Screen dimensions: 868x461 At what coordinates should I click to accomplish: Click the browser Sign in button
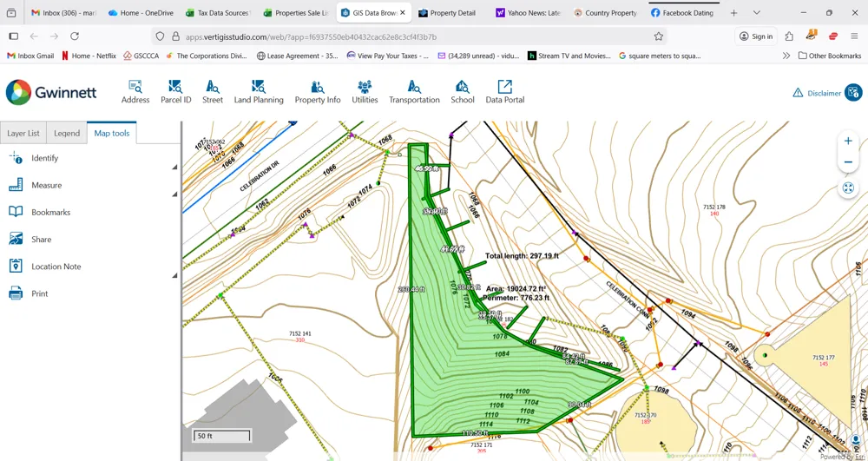click(756, 36)
